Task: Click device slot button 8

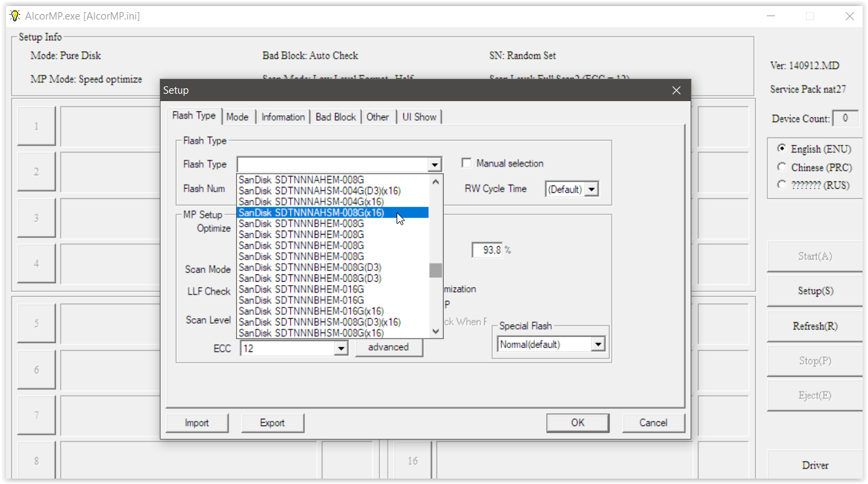Action: [x=36, y=461]
